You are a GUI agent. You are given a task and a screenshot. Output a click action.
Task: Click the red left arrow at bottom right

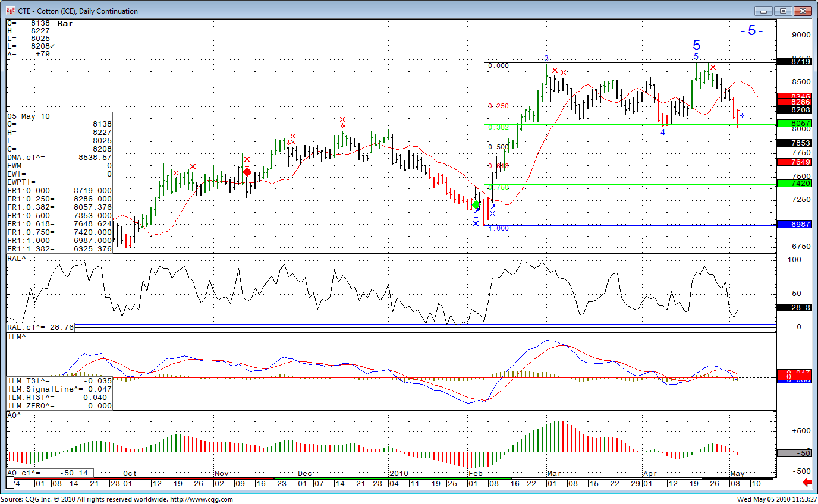coord(807,481)
